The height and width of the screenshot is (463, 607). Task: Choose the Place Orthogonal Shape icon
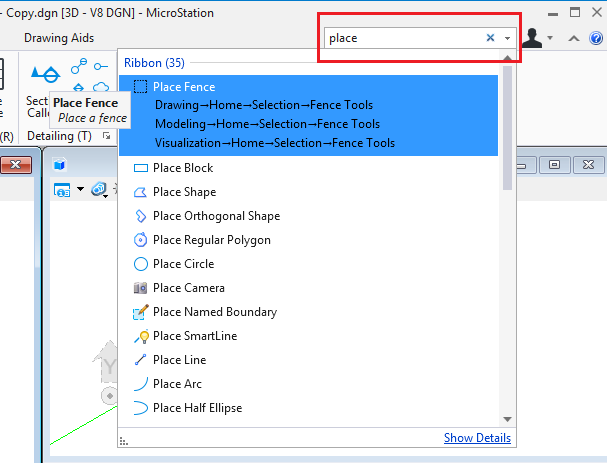141,216
